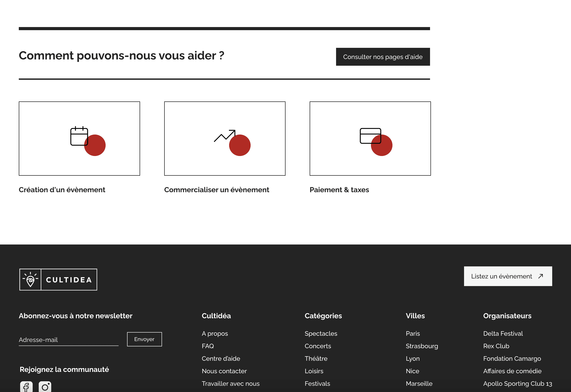The image size is (571, 392).
Task: Click the credit card payment icon
Action: pos(370,136)
